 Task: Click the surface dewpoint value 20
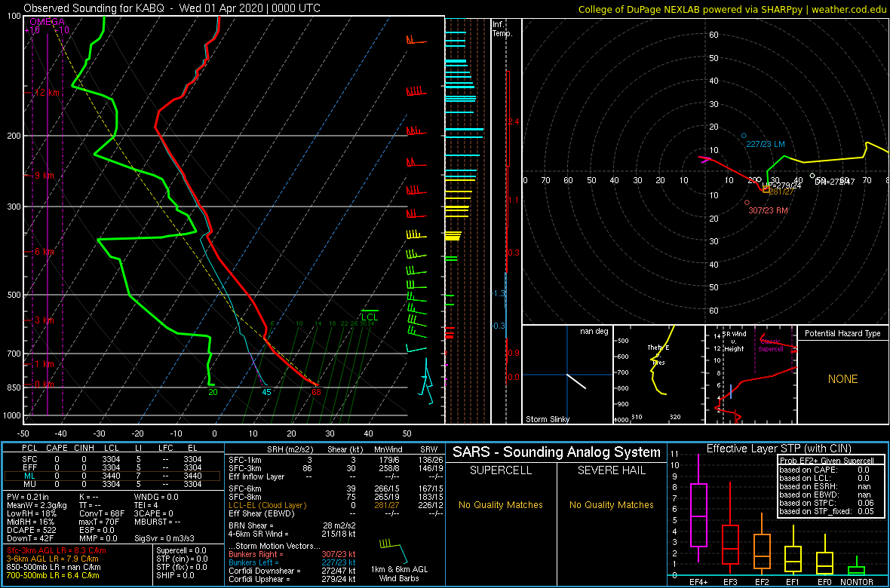213,391
